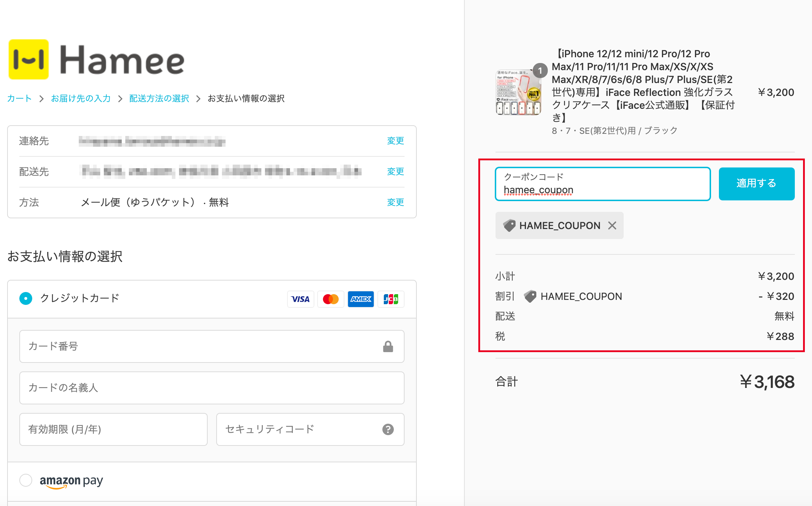Click the HAMEE_COUPON label in the 割引 row

pos(581,296)
